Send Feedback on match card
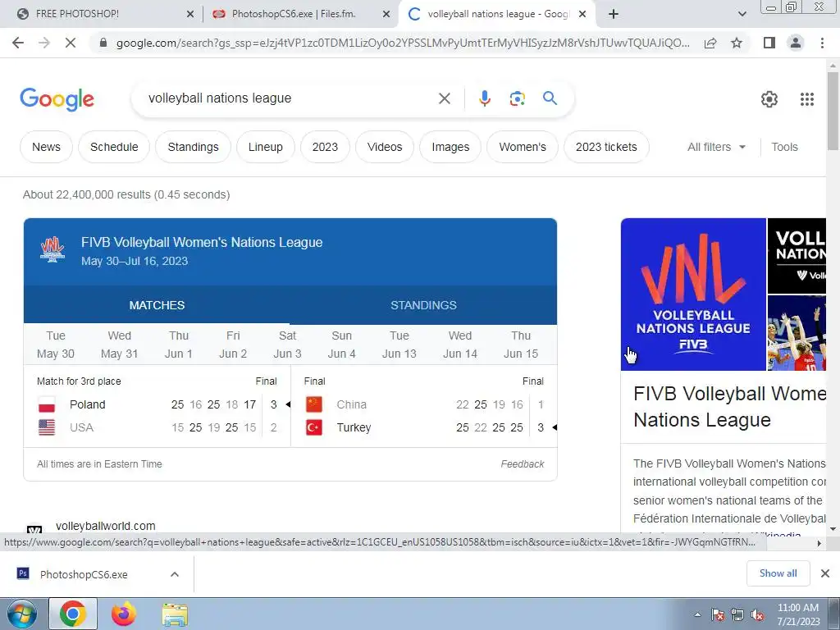 523,464
